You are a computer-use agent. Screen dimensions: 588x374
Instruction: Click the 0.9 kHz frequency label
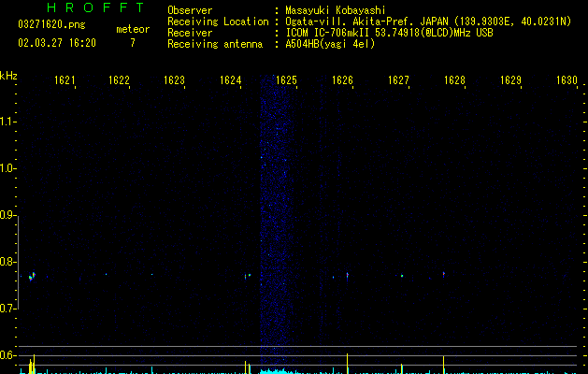pyautogui.click(x=7, y=215)
